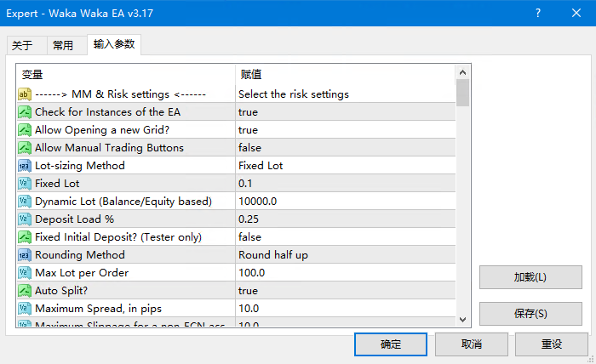
Task: Select the Deposit Load % row label
Action: 75,219
